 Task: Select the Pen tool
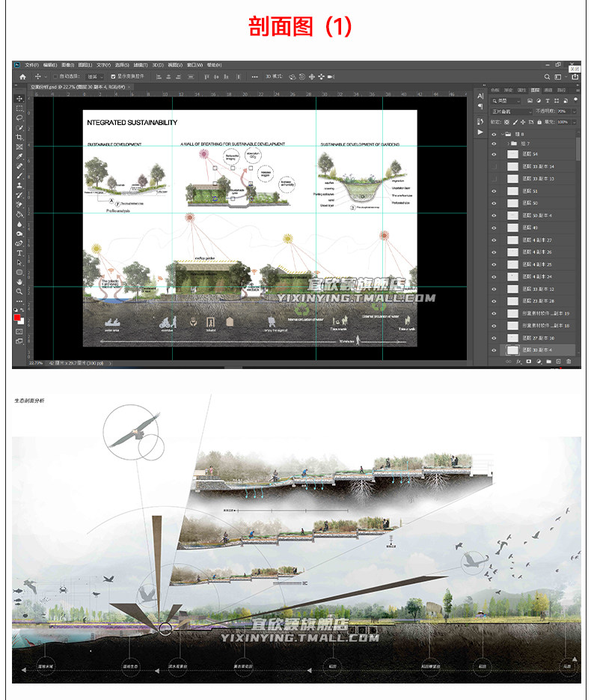(x=19, y=243)
